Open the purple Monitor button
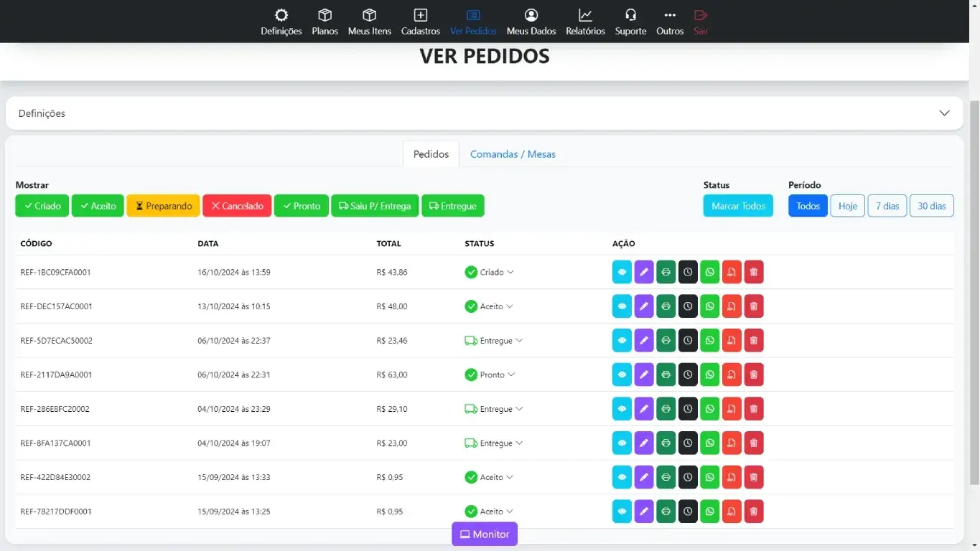This screenshot has height=551, width=980. point(485,534)
